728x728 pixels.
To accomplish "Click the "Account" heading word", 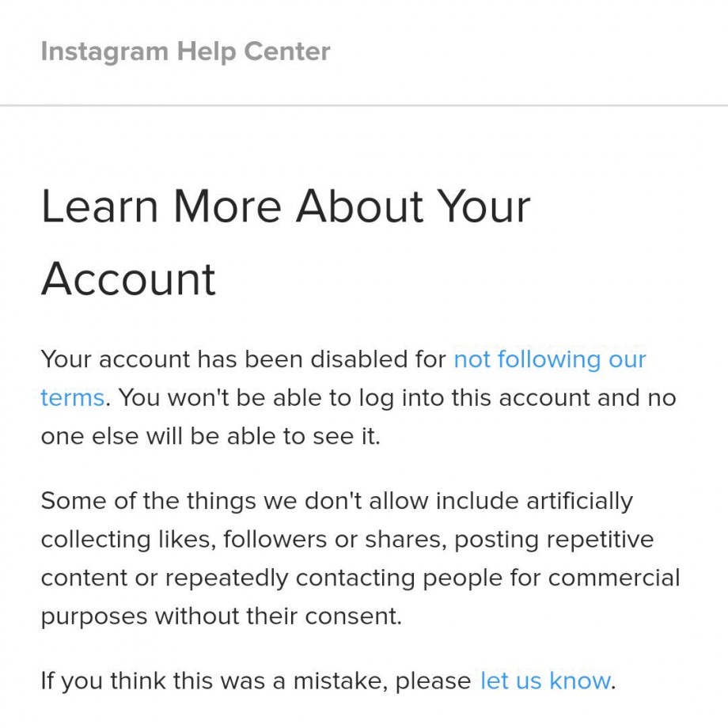I will tap(128, 279).
